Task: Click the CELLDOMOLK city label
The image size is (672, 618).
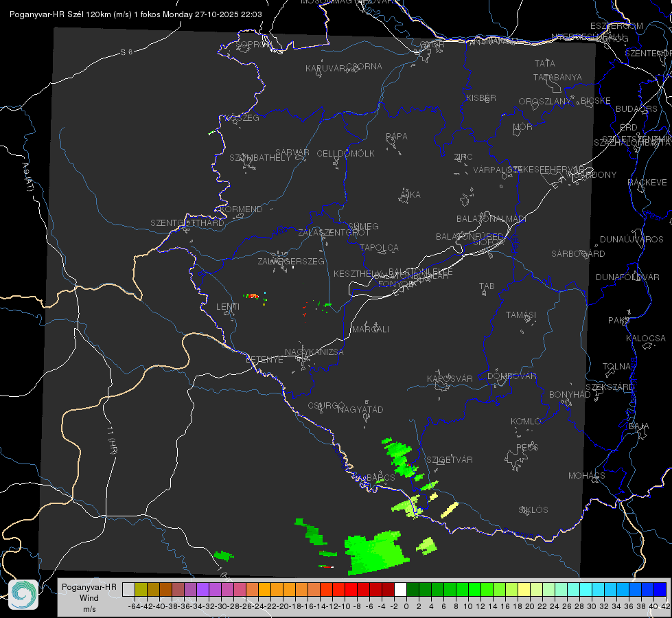Action: click(345, 154)
